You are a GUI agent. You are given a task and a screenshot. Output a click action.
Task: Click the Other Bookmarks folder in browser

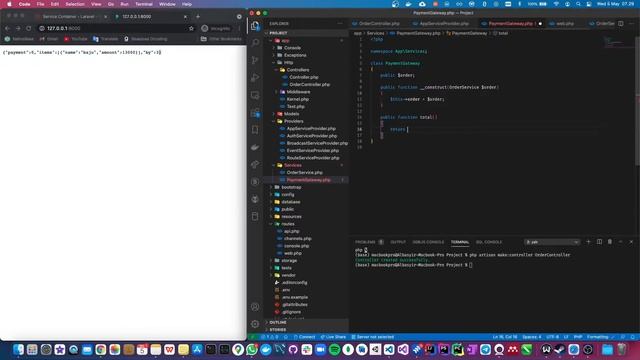(x=221, y=39)
